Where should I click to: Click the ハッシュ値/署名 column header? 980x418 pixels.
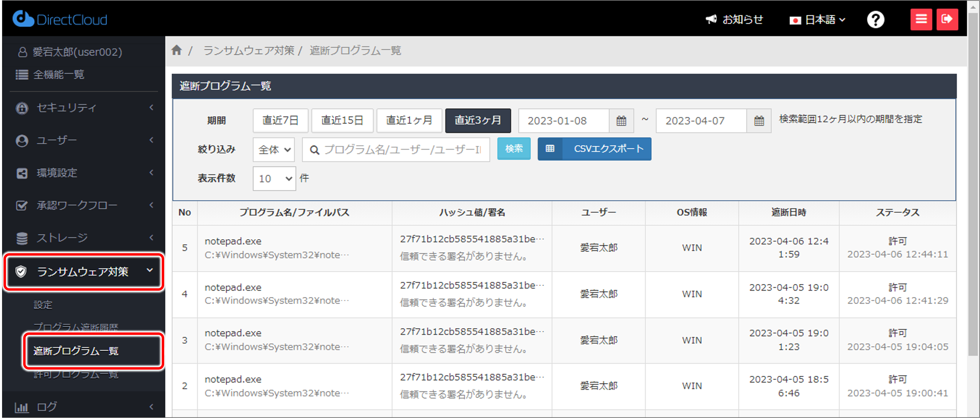tap(472, 212)
